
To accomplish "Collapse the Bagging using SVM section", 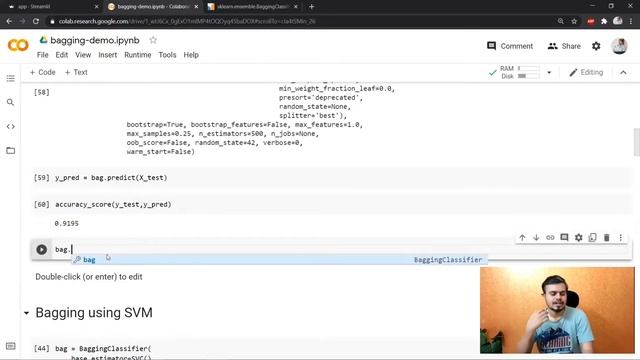I will tap(27, 313).
